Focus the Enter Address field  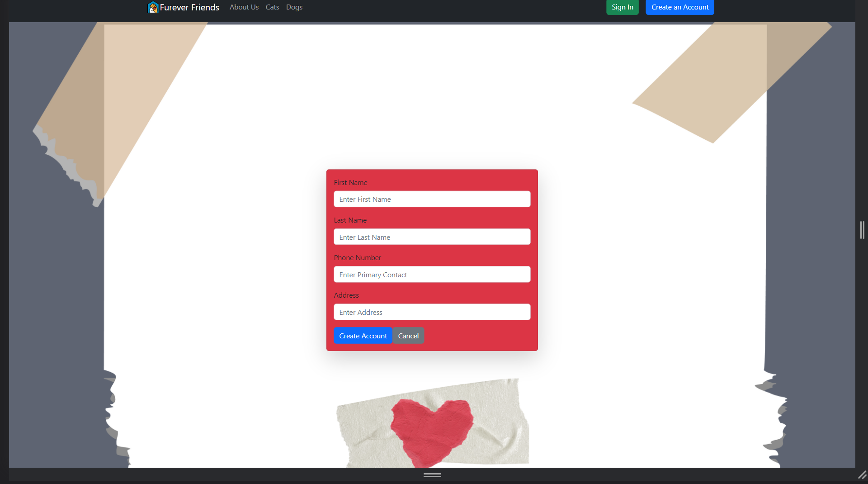(x=432, y=312)
